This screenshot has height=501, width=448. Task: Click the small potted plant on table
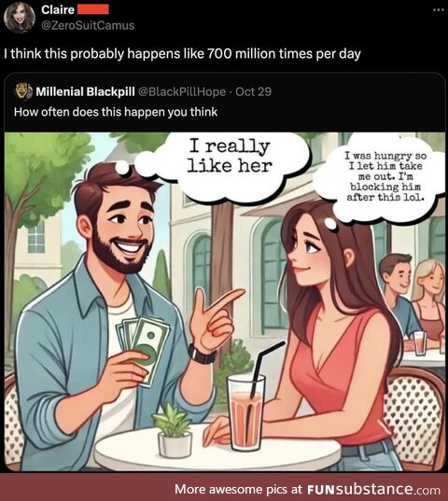click(x=174, y=431)
